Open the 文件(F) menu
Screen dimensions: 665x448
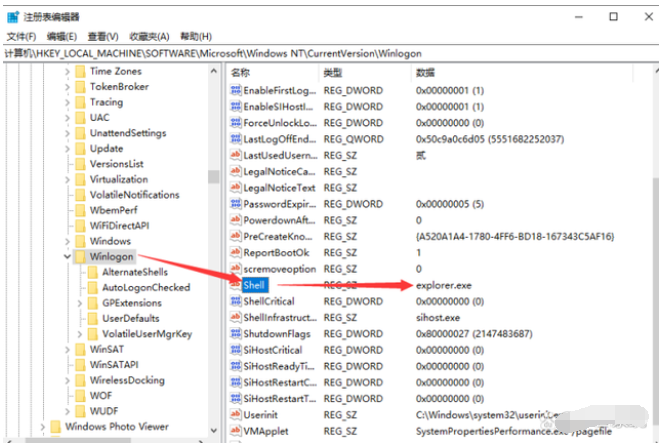click(20, 36)
